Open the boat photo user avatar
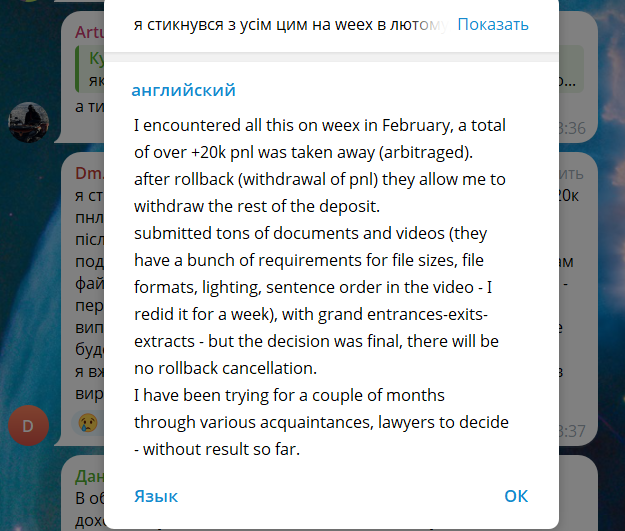 28,122
